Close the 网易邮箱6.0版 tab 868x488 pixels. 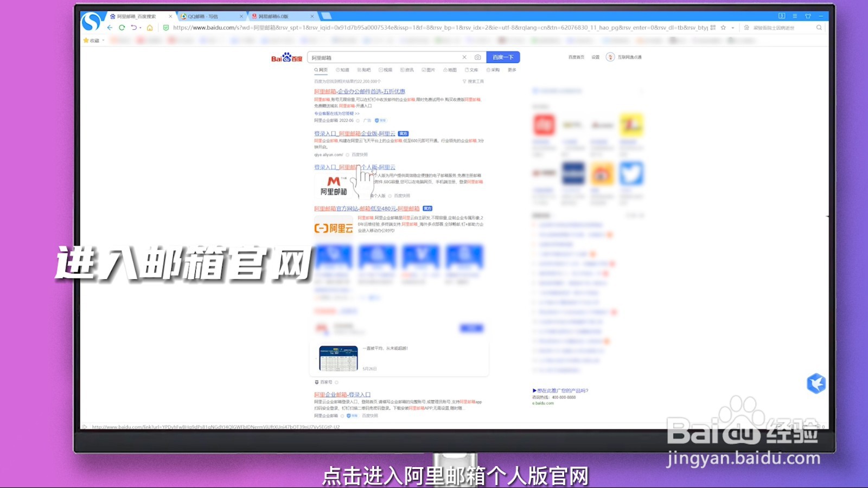[312, 17]
